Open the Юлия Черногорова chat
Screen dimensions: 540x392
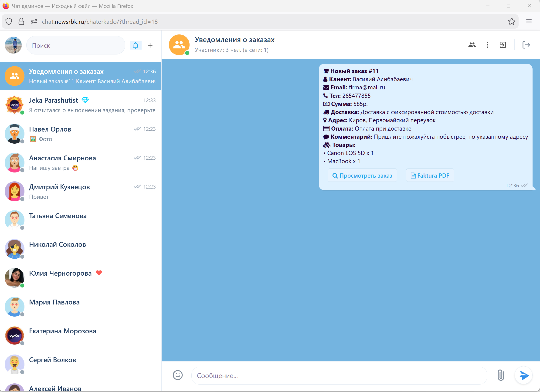coord(81,278)
